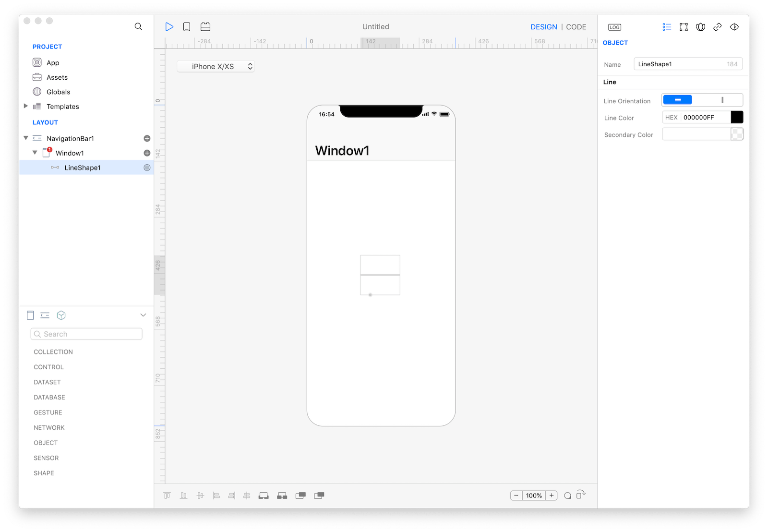Screen dimensions: 768x532
Task: Open the SHAPE library category
Action: click(44, 473)
